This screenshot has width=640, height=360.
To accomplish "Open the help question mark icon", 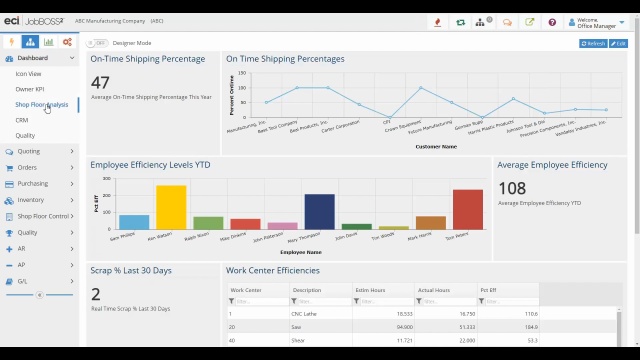I will pos(552,22).
